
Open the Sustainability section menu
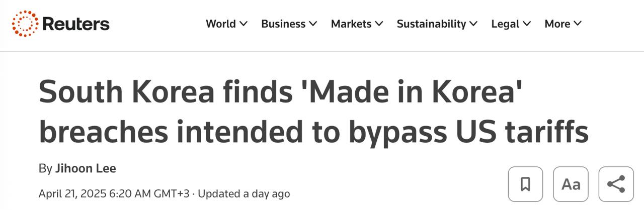point(431,24)
